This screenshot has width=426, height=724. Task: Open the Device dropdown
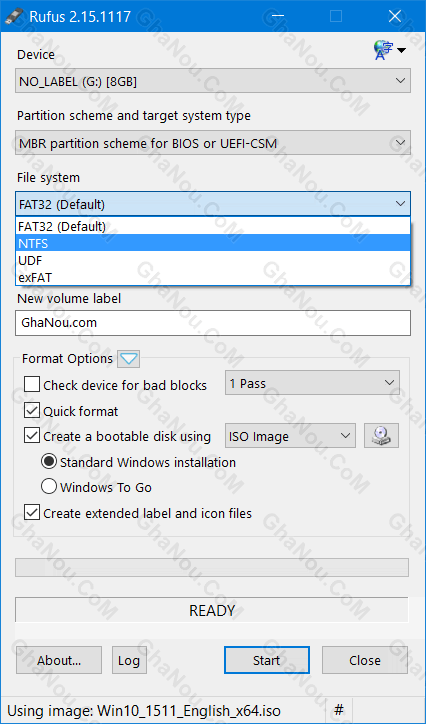(213, 81)
